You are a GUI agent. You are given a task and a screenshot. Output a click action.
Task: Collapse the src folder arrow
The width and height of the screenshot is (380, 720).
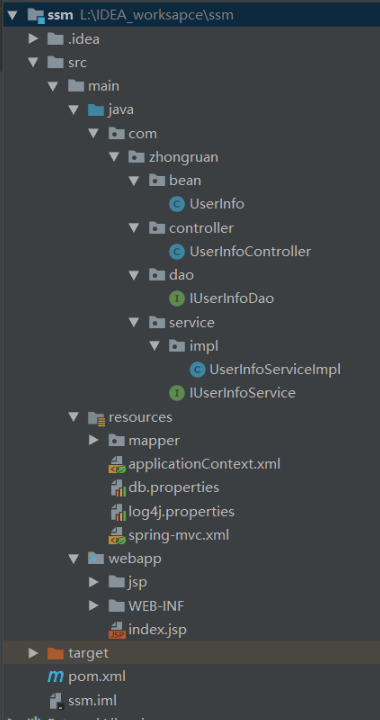point(33,62)
